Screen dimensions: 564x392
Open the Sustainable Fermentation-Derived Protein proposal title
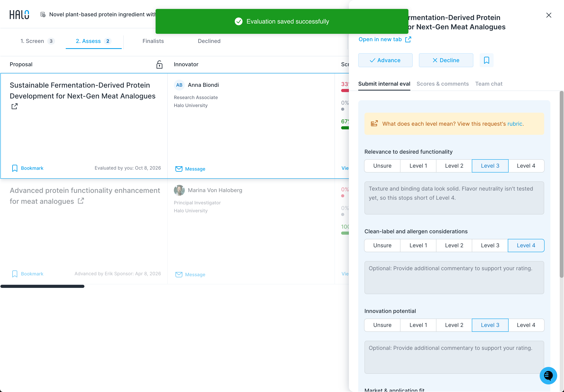click(x=82, y=91)
